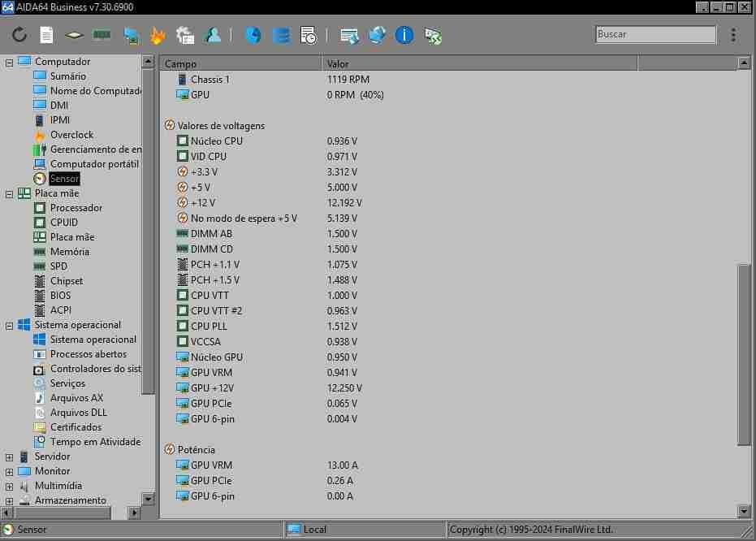The width and height of the screenshot is (756, 541).
Task: Collapse the Sistema operacional root node
Action: pyautogui.click(x=9, y=326)
